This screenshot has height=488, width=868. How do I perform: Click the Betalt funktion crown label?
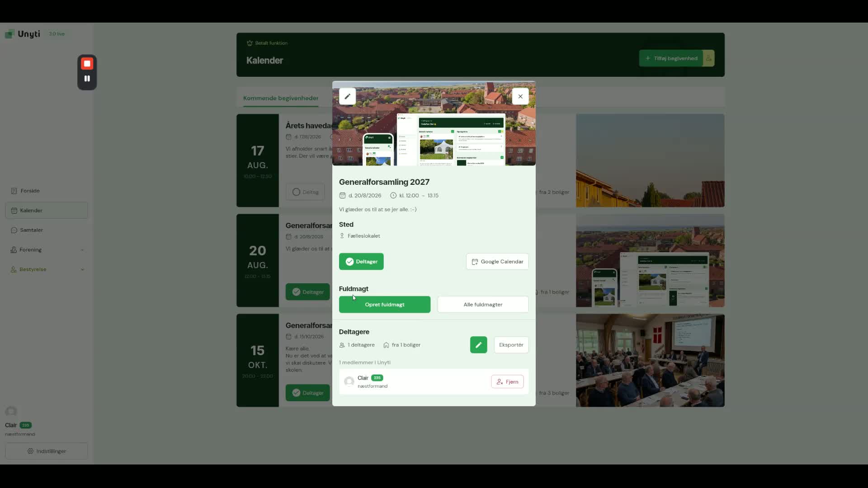point(267,43)
